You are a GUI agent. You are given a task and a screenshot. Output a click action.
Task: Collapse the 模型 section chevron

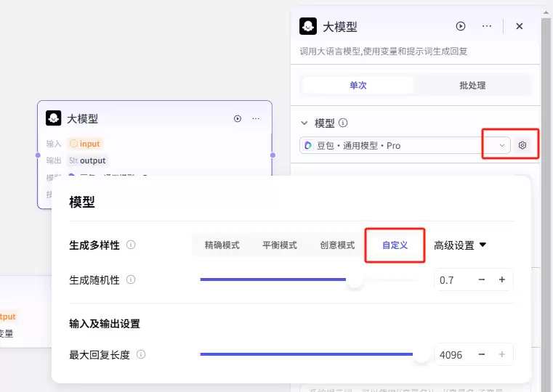coord(304,123)
